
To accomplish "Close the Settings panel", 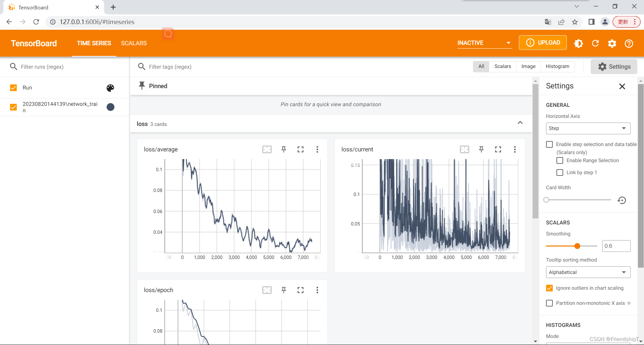I will click(x=622, y=86).
